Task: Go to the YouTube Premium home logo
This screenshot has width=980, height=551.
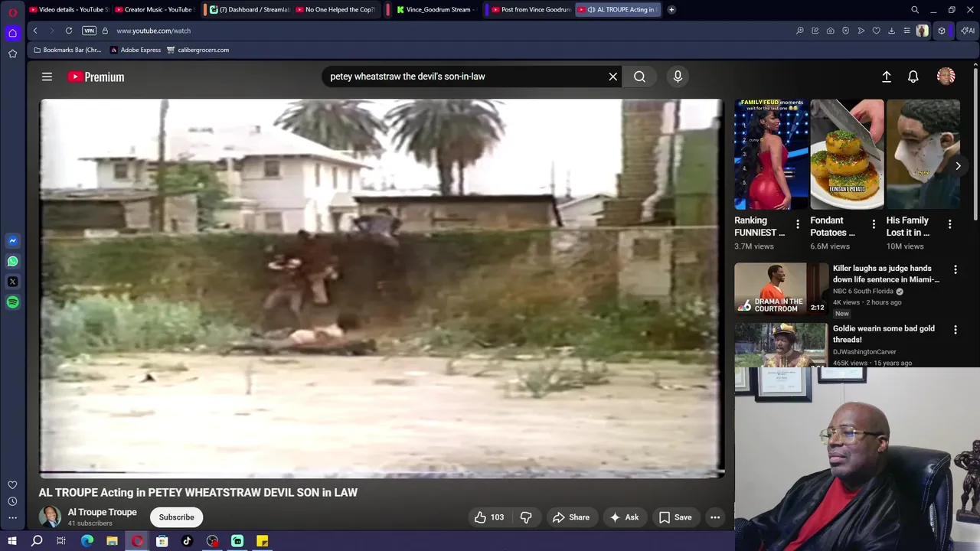Action: 96,77
